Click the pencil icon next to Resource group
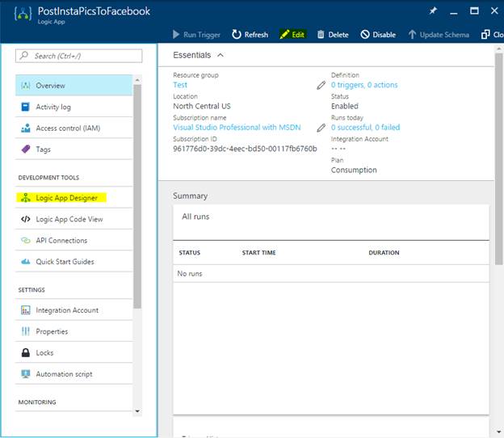Image resolution: width=504 pixels, height=438 pixels. 321,85
